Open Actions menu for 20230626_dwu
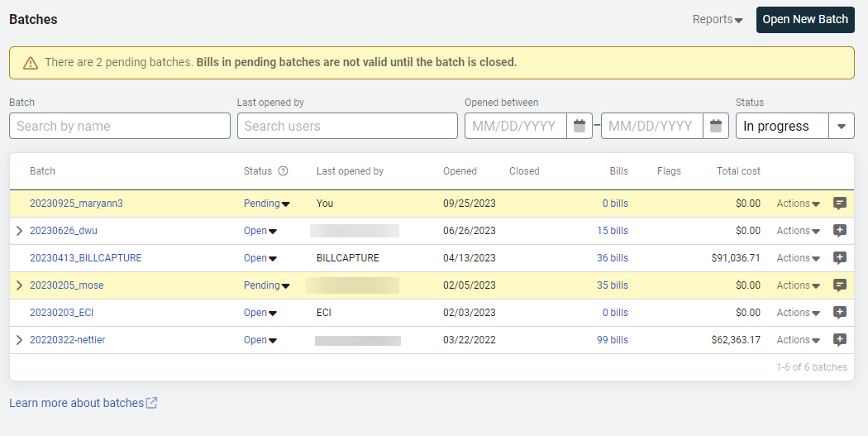The height and width of the screenshot is (436, 868). pyautogui.click(x=799, y=231)
